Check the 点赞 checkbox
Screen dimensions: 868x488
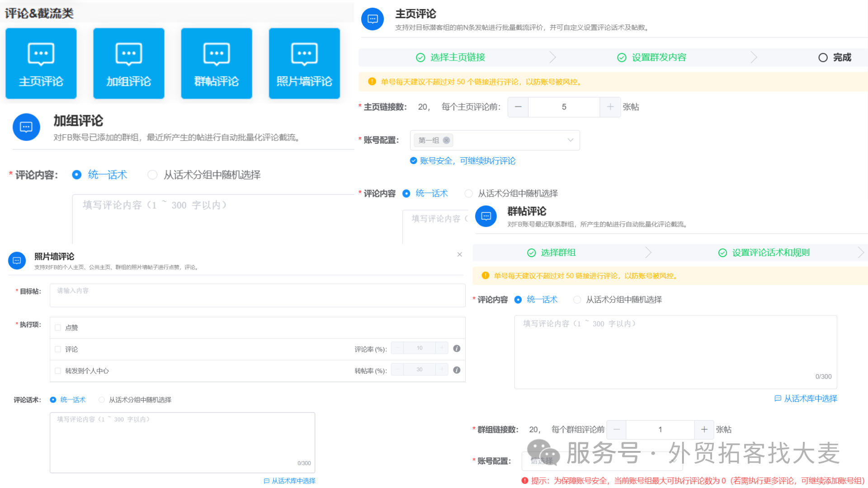pos(58,328)
